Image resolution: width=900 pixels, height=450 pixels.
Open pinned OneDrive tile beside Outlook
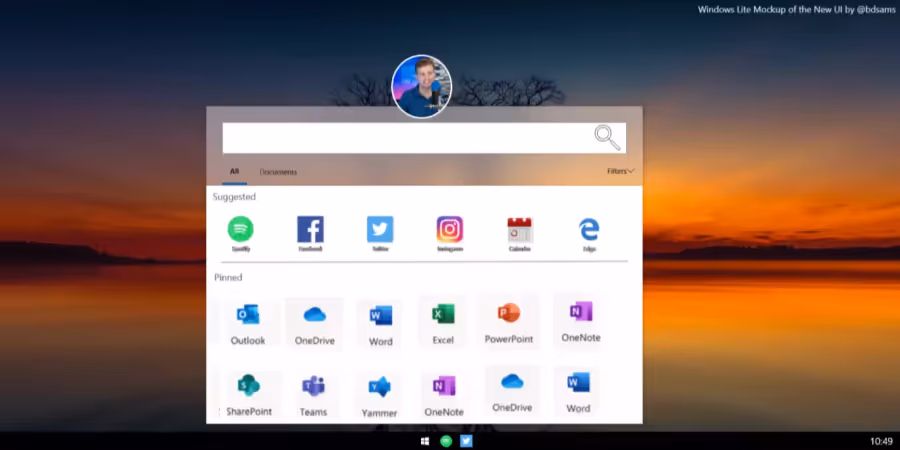pos(315,323)
